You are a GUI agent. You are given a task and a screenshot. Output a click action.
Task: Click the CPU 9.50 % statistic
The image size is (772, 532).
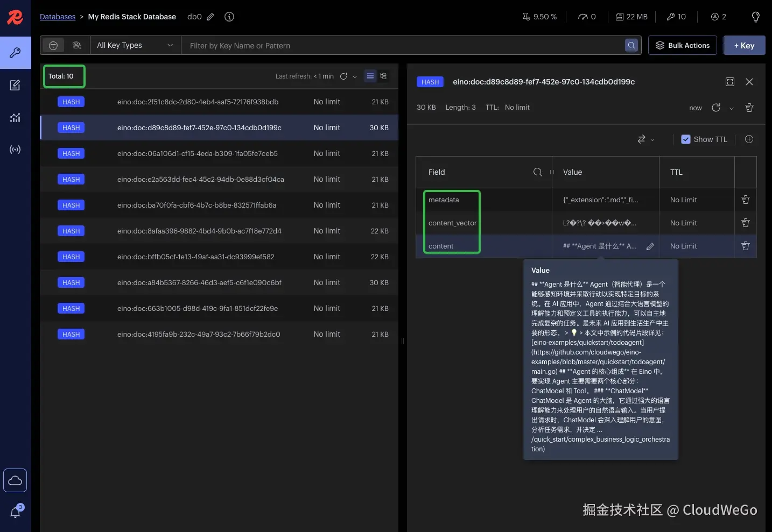tap(539, 17)
